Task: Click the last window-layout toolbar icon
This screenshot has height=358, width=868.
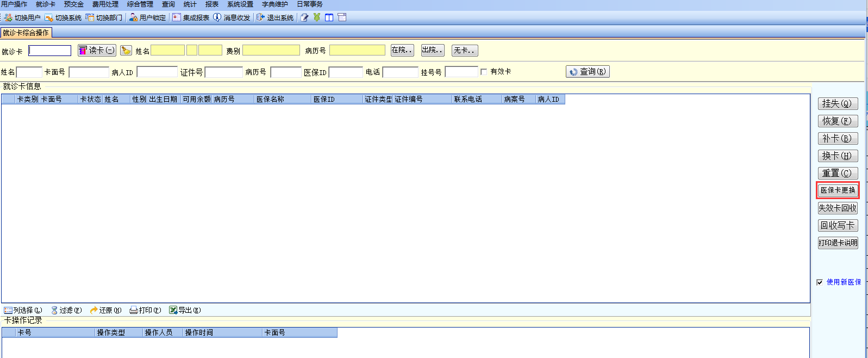Action: tap(342, 17)
